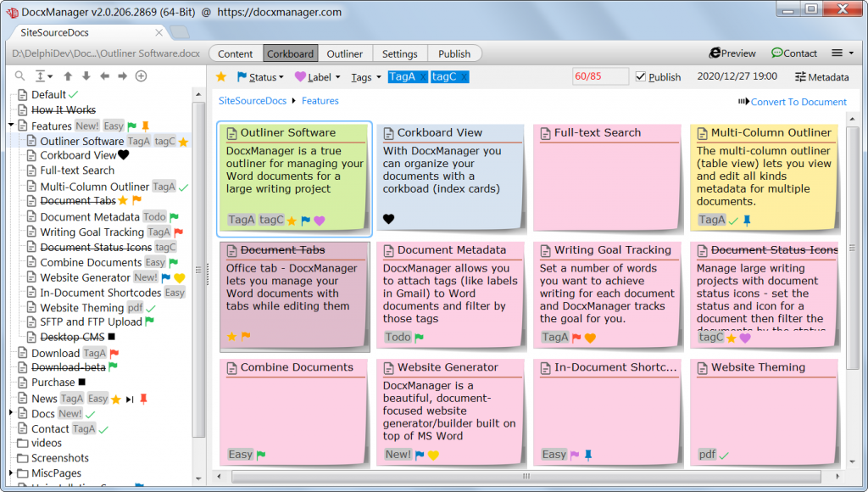Click the 2020/12/27 19:00 date field

click(x=737, y=76)
